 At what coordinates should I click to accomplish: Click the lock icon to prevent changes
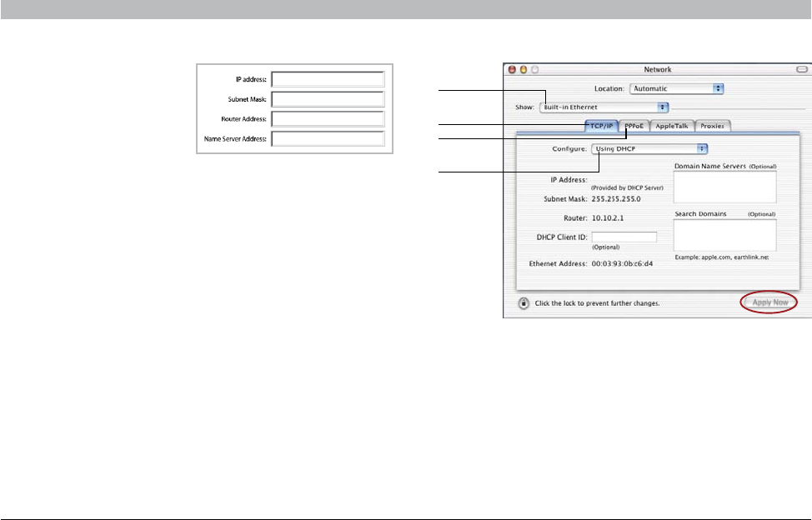click(x=524, y=303)
